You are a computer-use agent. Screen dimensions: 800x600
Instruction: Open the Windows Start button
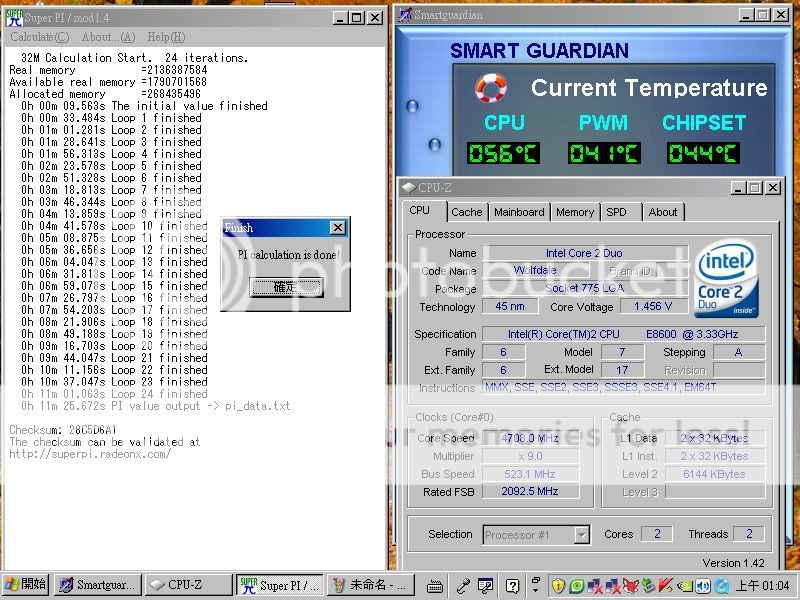[x=26, y=585]
